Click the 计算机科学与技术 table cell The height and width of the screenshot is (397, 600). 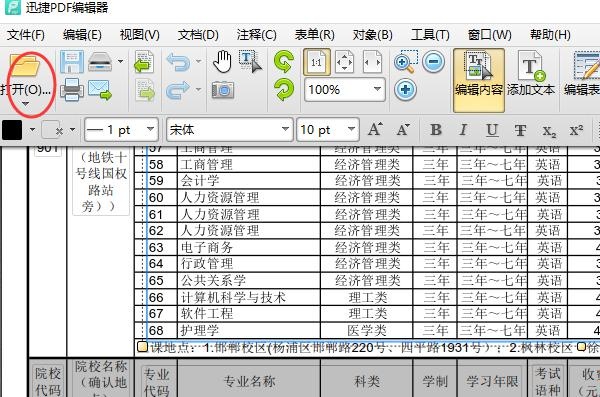tap(249, 297)
